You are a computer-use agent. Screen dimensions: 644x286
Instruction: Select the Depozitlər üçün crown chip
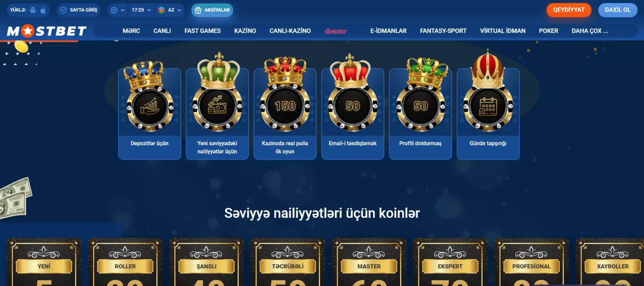150,114
